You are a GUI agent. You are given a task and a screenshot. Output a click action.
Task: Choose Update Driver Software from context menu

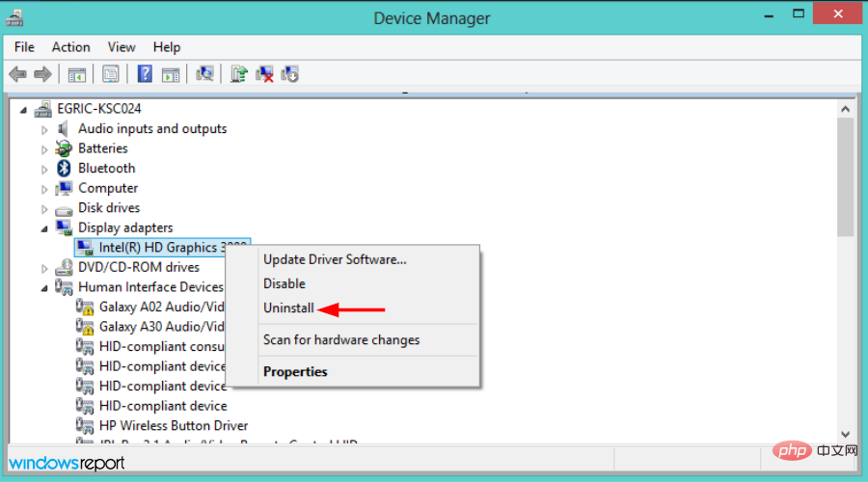(x=353, y=259)
